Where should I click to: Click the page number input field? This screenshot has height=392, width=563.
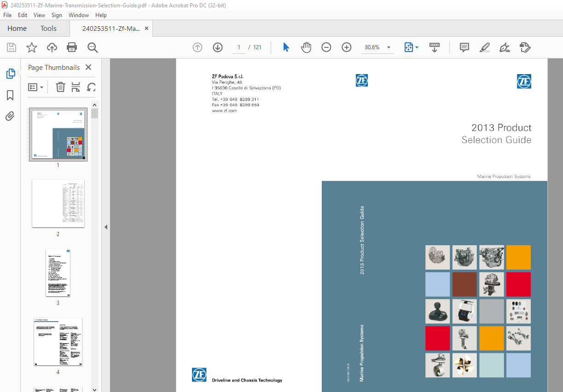point(239,47)
